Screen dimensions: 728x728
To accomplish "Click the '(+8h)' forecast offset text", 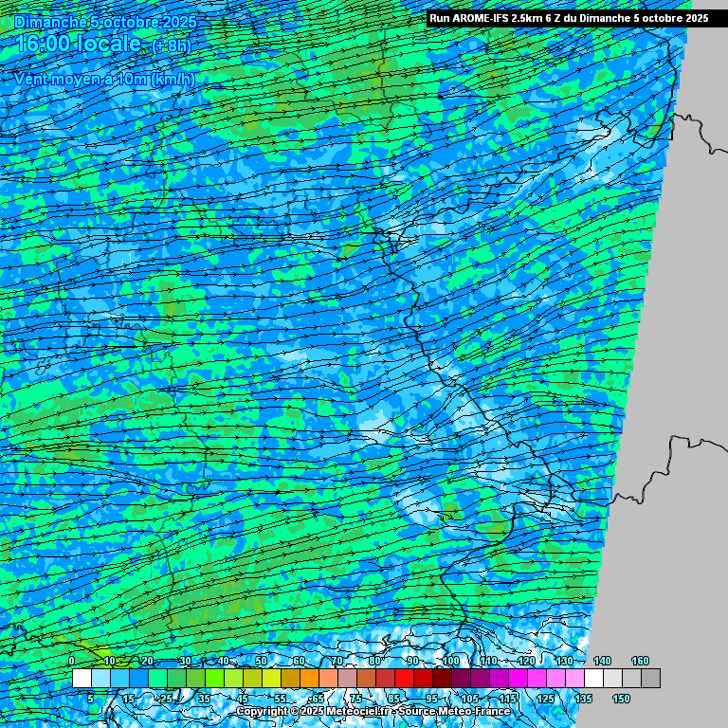I will tap(171, 46).
